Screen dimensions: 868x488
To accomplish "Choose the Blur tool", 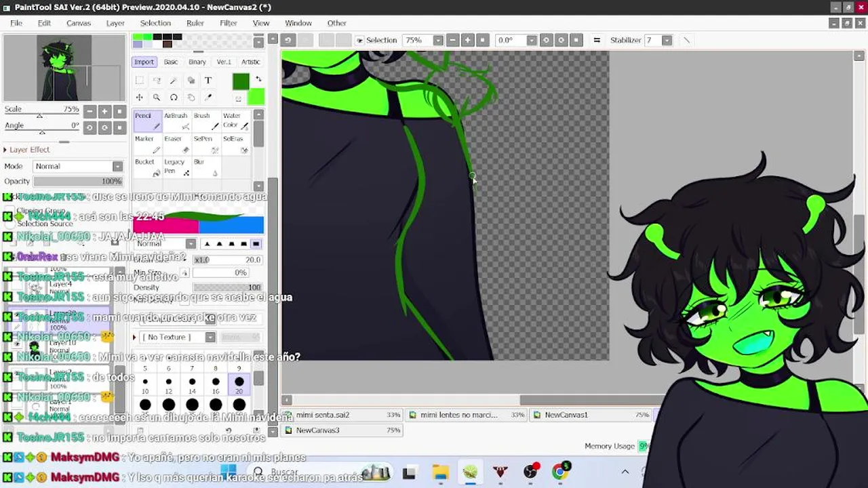I will [x=206, y=167].
